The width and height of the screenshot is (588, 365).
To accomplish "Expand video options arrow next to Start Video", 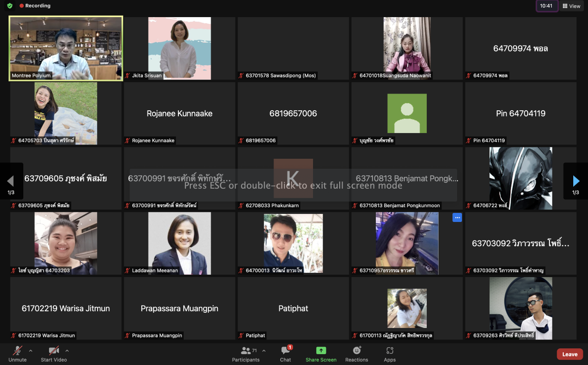I will (x=67, y=351).
